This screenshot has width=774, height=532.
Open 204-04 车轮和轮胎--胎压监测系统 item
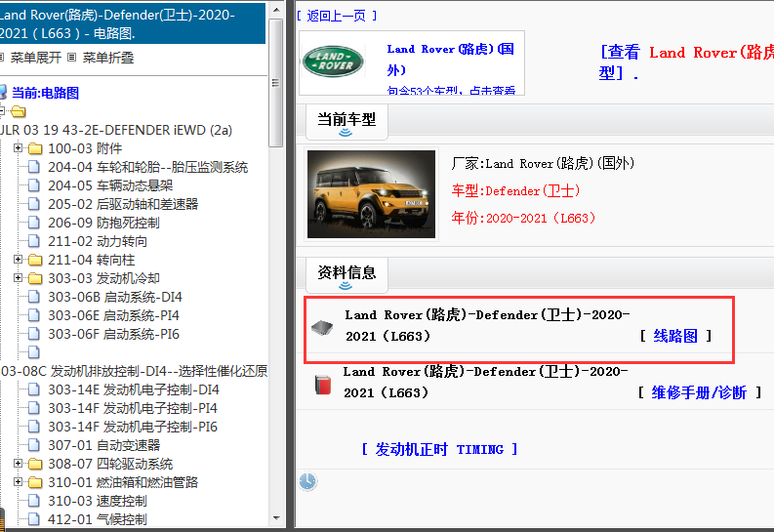pyautogui.click(x=147, y=167)
